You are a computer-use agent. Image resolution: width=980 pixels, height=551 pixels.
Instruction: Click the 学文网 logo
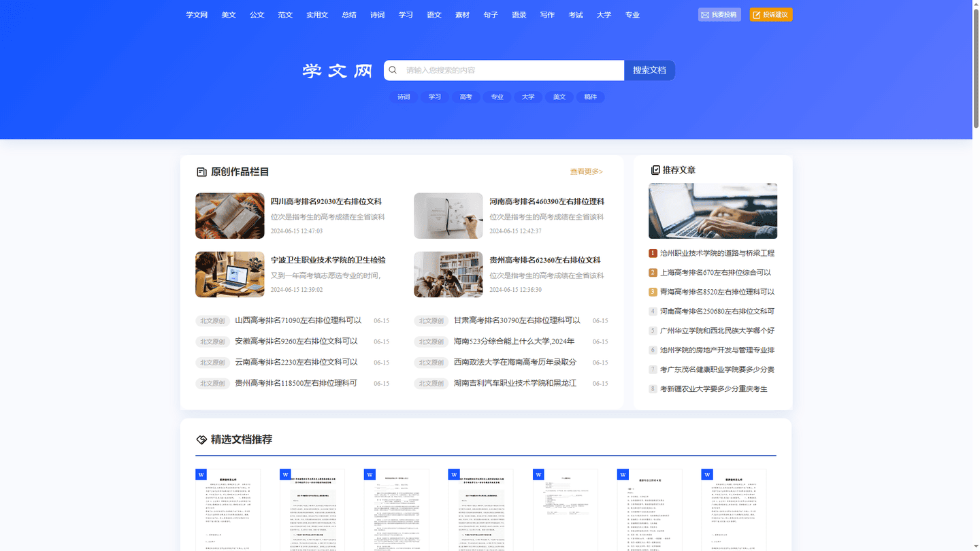point(338,71)
